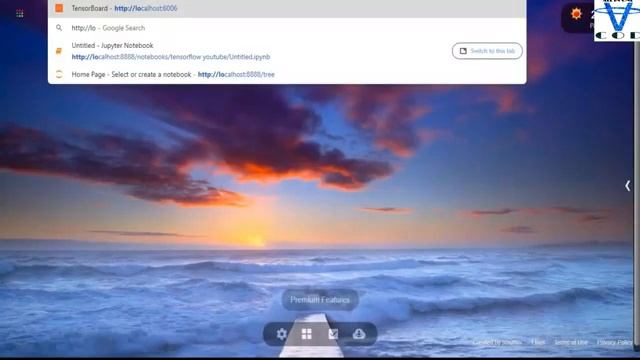Click the Jupyter Home Page loading icon
Screen dimensions: 640x360
pyautogui.click(x=59, y=74)
